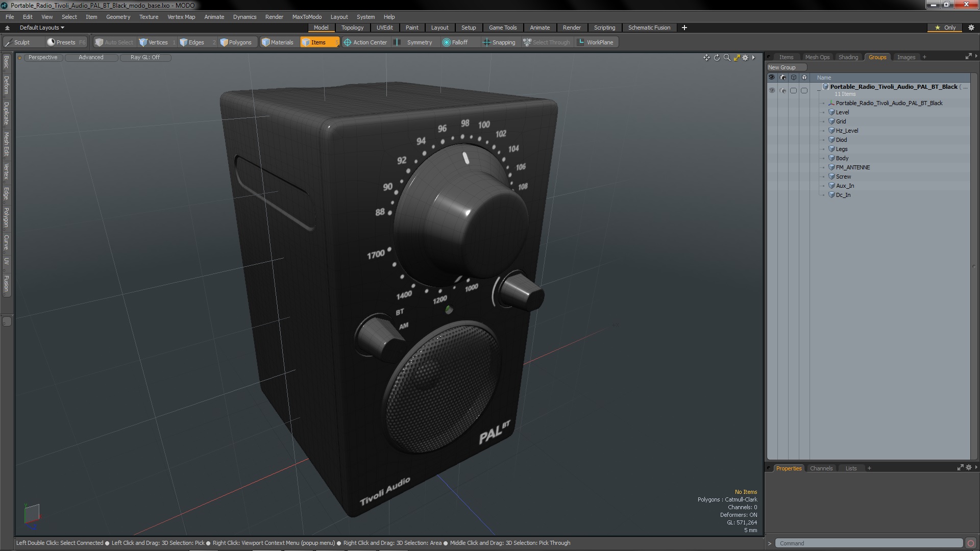Expand the groups panel maximize icon
Screen dimensions: 980x551
tap(968, 57)
